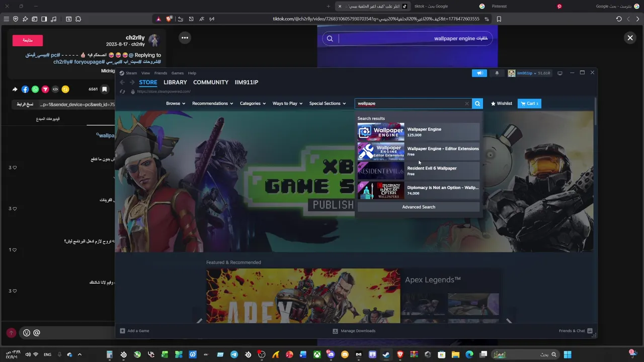644x362 pixels.
Task: Click Steam Big Picture monitor icon
Action: (559, 73)
